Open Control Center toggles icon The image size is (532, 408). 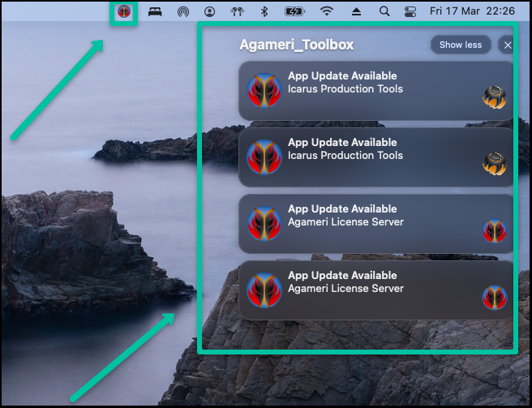pyautogui.click(x=410, y=12)
